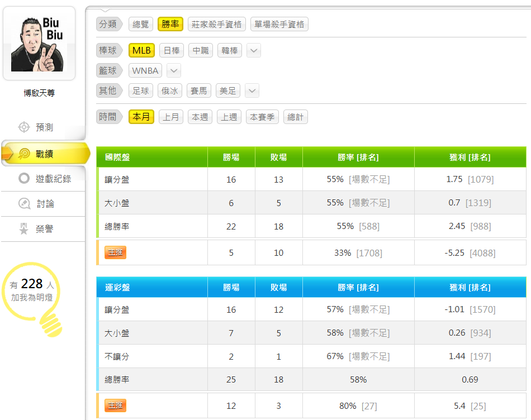
Task: Click the orange 主推 badge under 國際盤
Action: coord(116,252)
